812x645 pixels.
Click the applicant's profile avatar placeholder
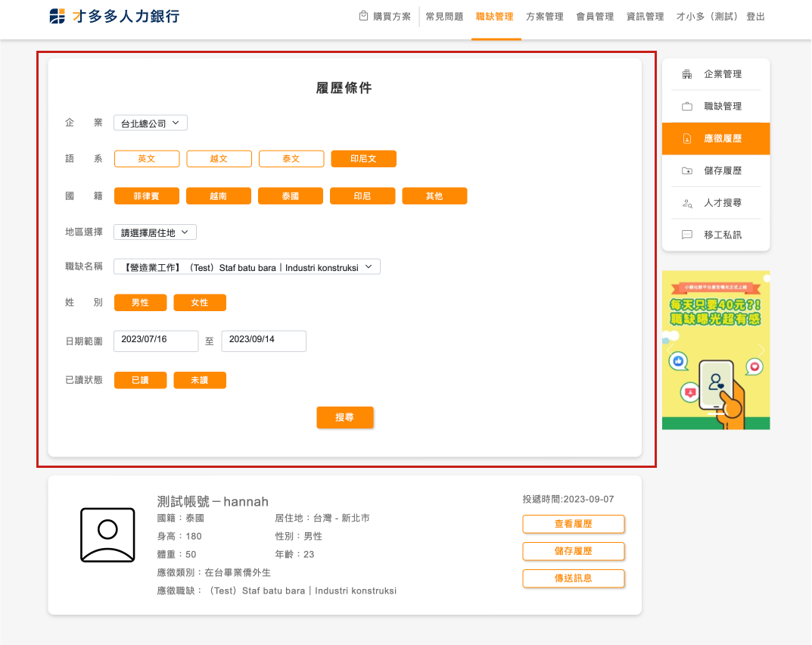(107, 534)
